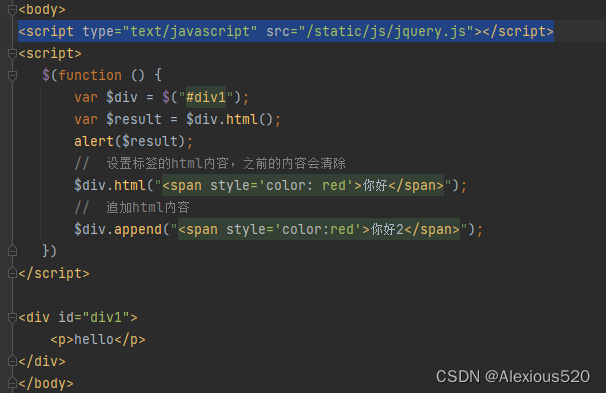Click the function keyword in $(function ()
Screen dimensions: 606x393
point(90,75)
